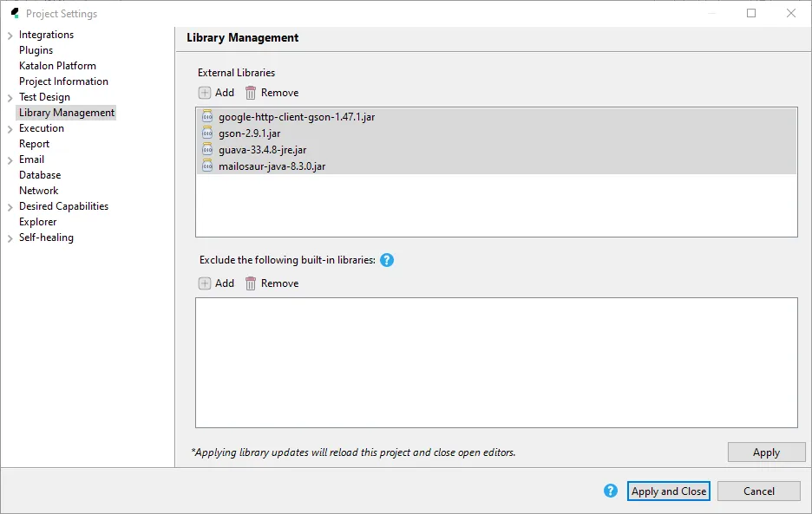Open the Network settings section
This screenshot has height=514, width=812.
click(38, 190)
